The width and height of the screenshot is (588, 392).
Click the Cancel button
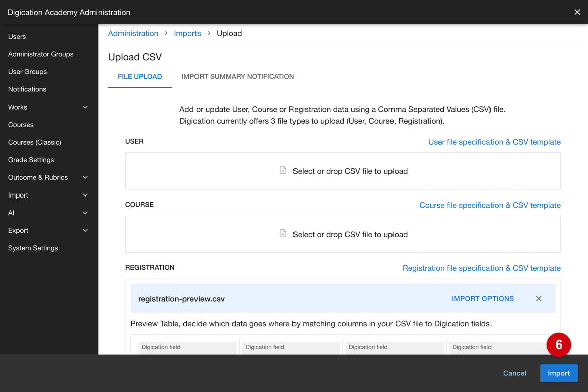(515, 373)
